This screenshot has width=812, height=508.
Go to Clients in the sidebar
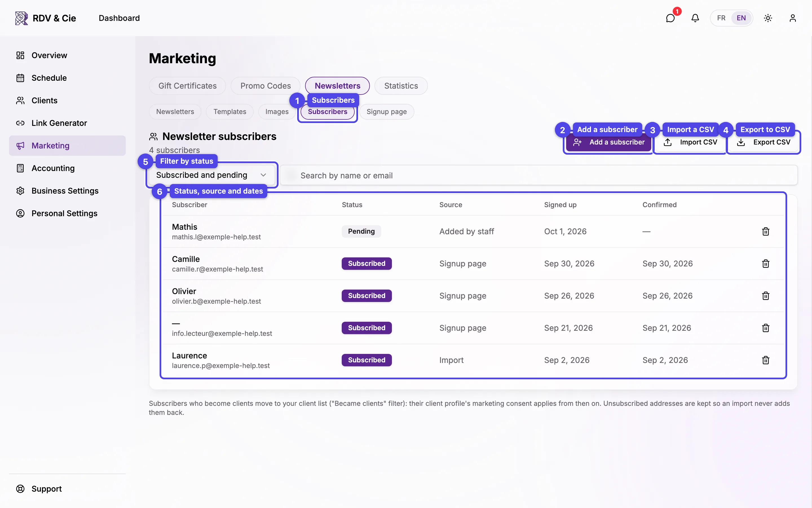[x=67, y=100]
